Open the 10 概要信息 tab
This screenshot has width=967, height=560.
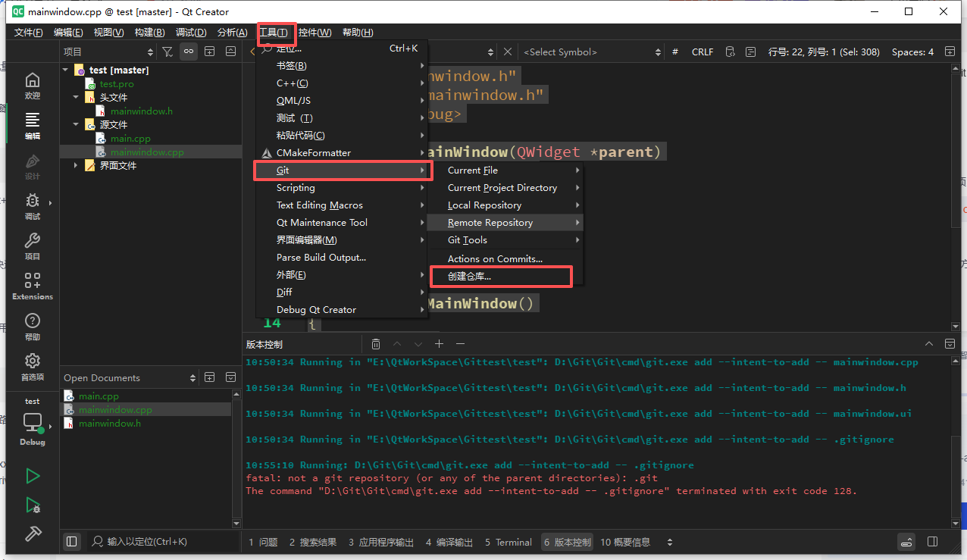pos(625,542)
